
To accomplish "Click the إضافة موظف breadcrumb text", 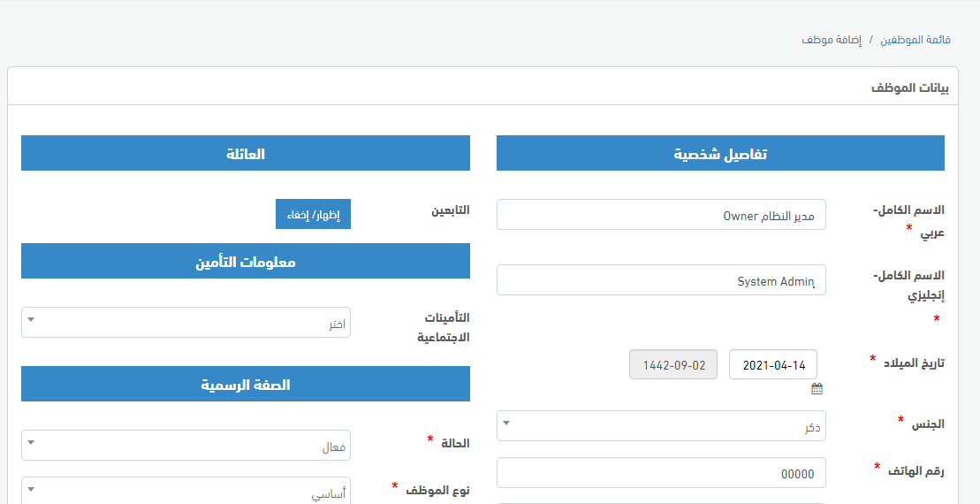I will click(x=832, y=40).
